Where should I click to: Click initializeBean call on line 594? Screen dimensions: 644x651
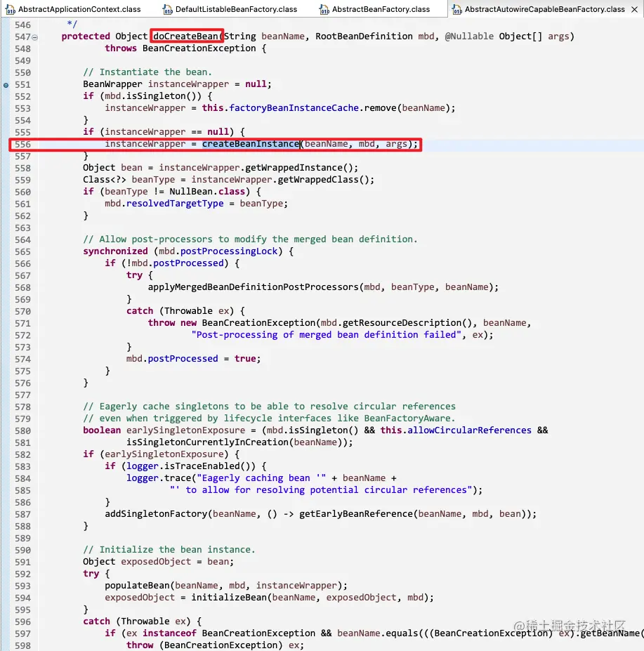pyautogui.click(x=229, y=598)
